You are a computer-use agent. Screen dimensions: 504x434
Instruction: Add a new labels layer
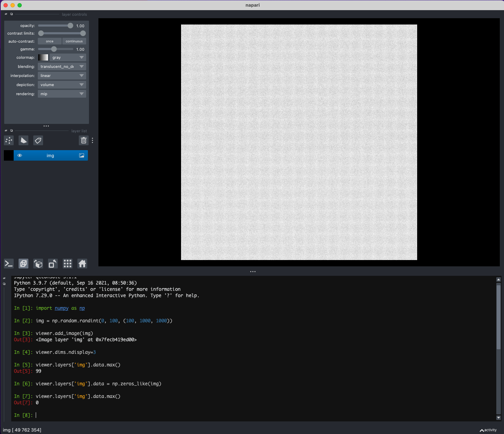click(38, 140)
